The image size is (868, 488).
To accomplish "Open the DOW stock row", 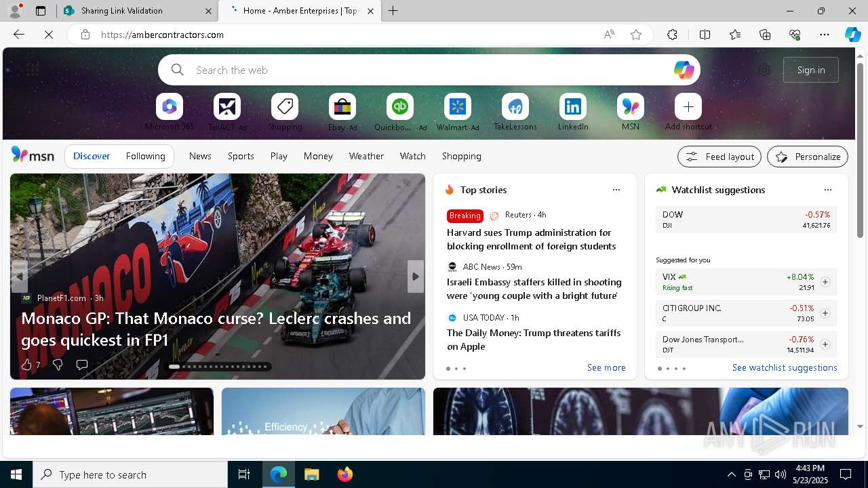I will pyautogui.click(x=746, y=220).
